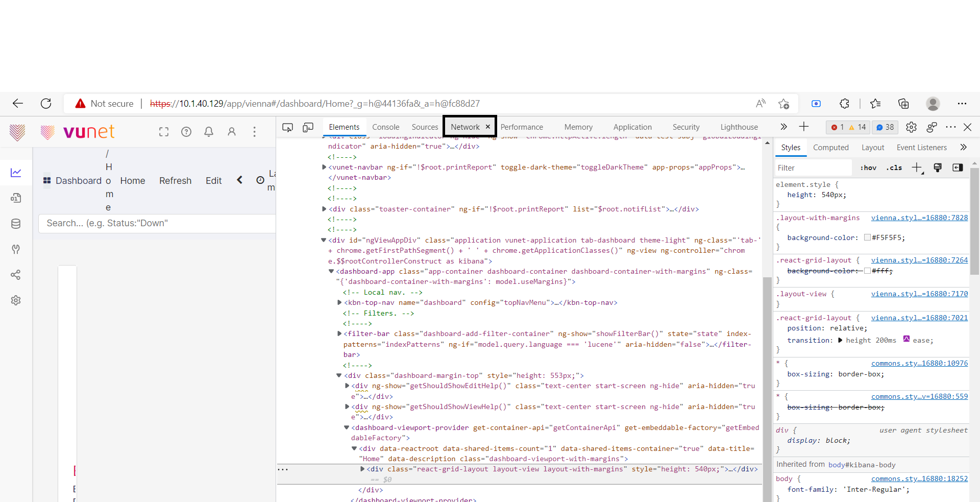Screen dimensions: 980x502
Task: Open the browser profile avatar
Action: point(933,104)
